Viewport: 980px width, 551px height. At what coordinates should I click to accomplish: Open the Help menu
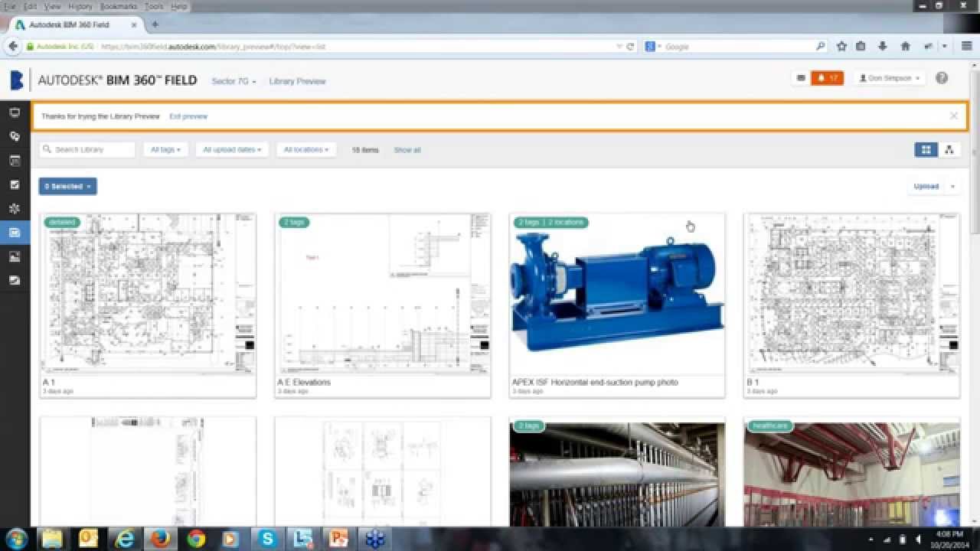(179, 6)
